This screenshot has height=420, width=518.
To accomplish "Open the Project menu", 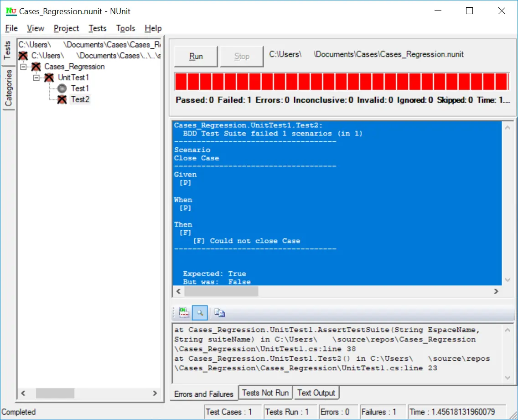I will tap(66, 28).
